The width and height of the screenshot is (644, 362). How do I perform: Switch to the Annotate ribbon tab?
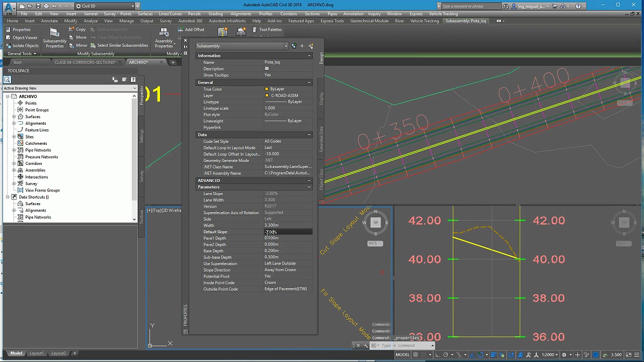(49, 21)
